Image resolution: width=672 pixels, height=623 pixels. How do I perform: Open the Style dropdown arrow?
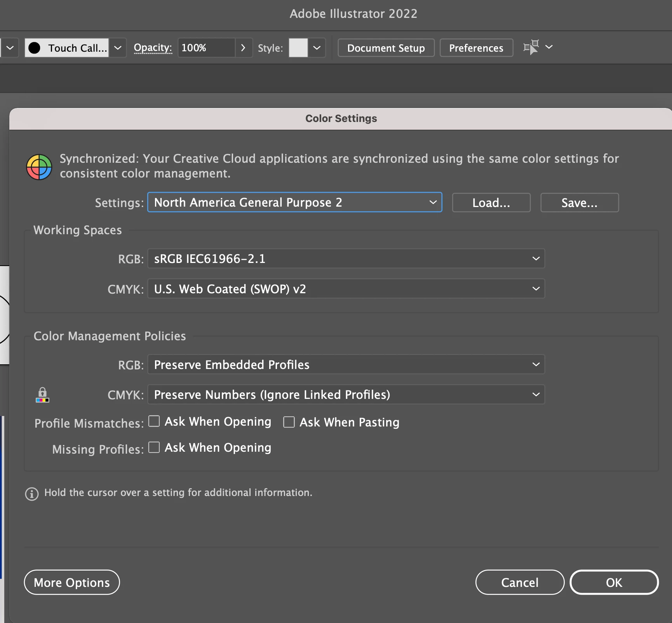[x=317, y=48]
